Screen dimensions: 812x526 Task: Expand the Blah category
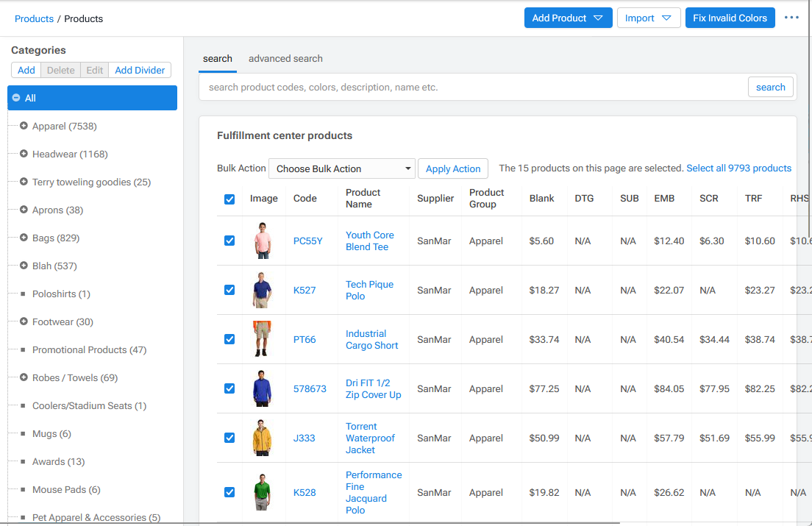click(24, 266)
